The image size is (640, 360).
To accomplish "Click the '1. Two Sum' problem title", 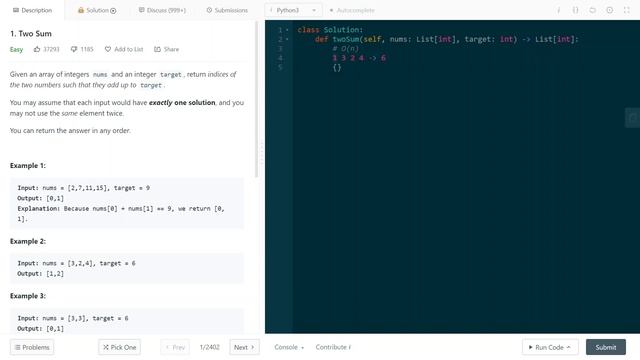I will tap(31, 33).
